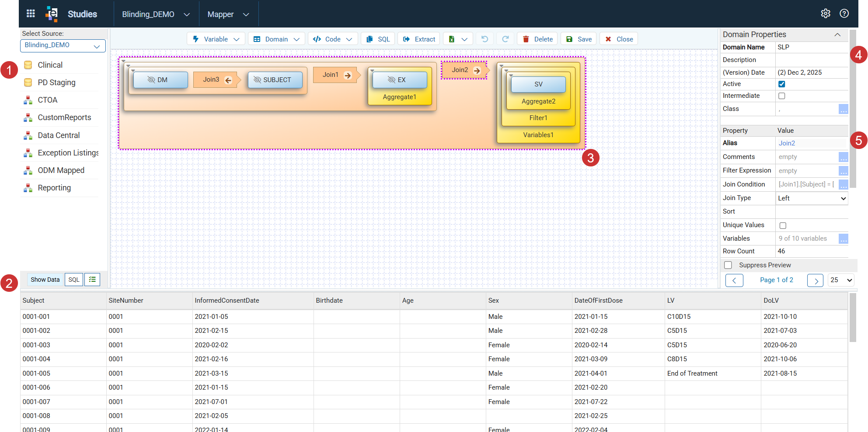Screen dimensions: 868x432
Task: Open the Variables ellipsis editor
Action: coord(844,238)
